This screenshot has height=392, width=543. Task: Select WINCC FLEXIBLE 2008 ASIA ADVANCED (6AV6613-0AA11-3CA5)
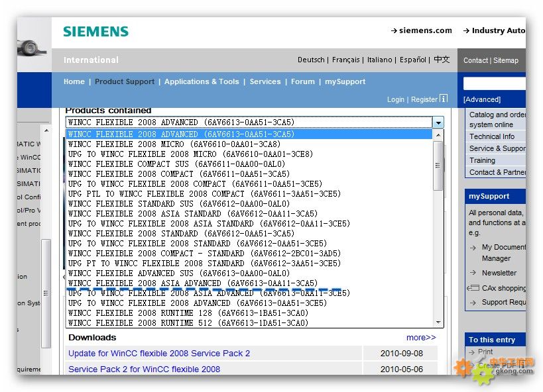point(249,283)
